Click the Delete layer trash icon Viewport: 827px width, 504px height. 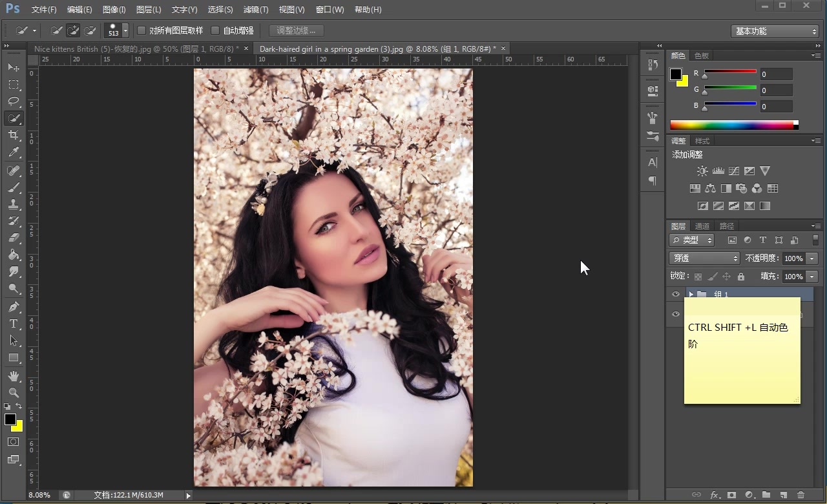[801, 495]
